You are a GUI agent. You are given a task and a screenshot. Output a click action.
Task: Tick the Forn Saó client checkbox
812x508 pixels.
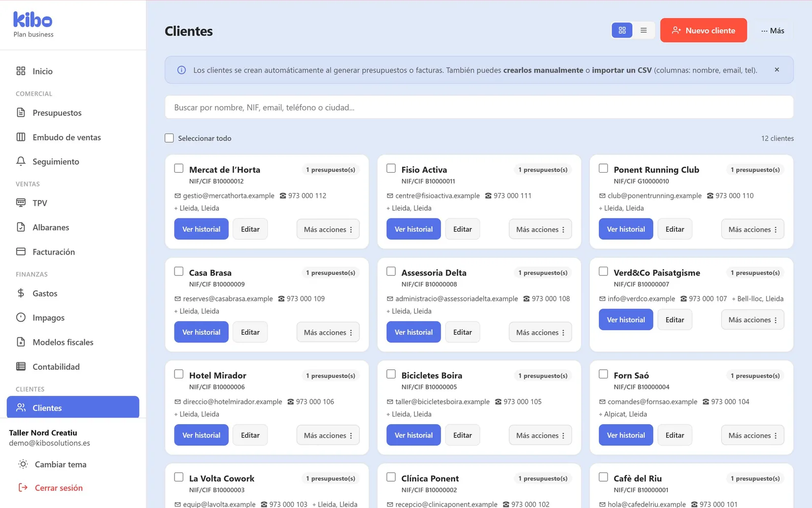pos(603,374)
